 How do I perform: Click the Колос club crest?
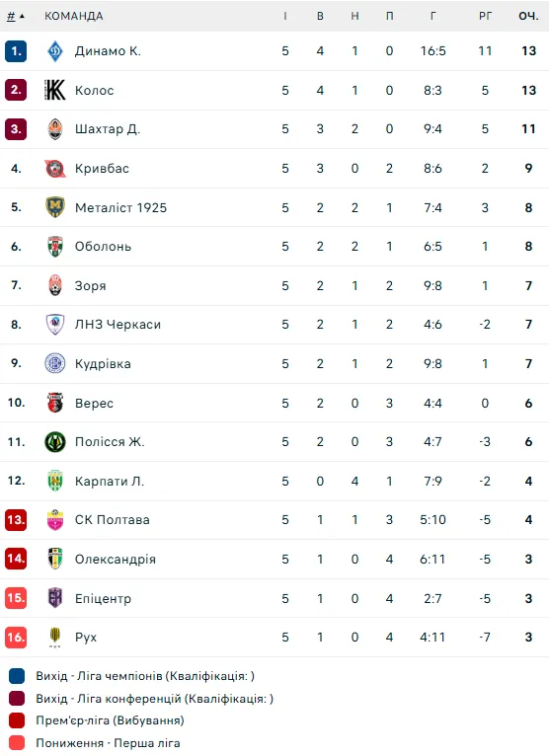tap(55, 90)
